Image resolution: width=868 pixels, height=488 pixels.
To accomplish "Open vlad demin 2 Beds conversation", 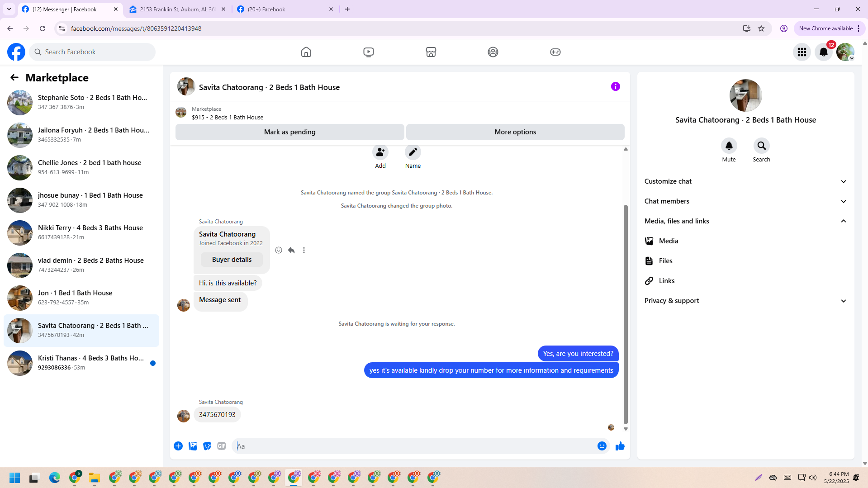I will (x=81, y=265).
